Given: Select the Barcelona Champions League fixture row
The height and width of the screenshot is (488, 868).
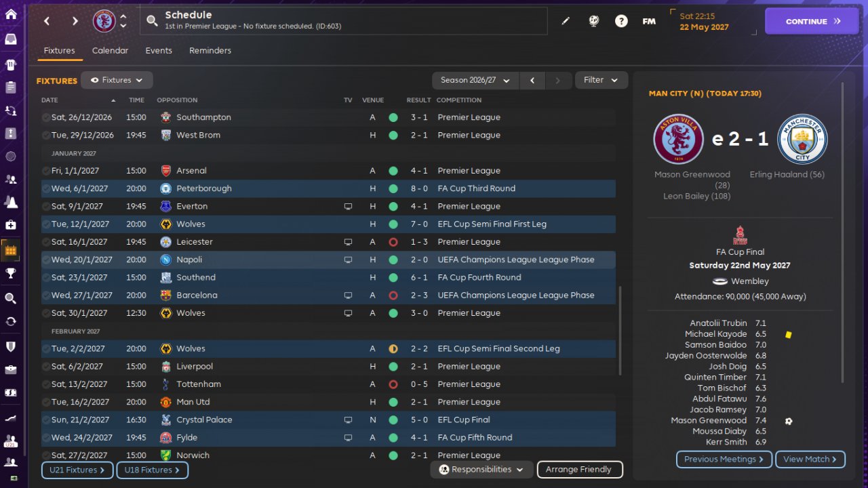Looking at the screenshot, I should click(328, 296).
